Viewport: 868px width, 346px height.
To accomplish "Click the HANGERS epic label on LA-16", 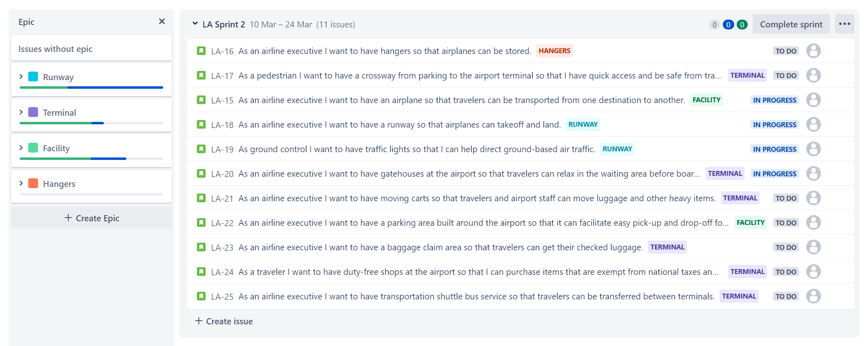I will pyautogui.click(x=554, y=51).
